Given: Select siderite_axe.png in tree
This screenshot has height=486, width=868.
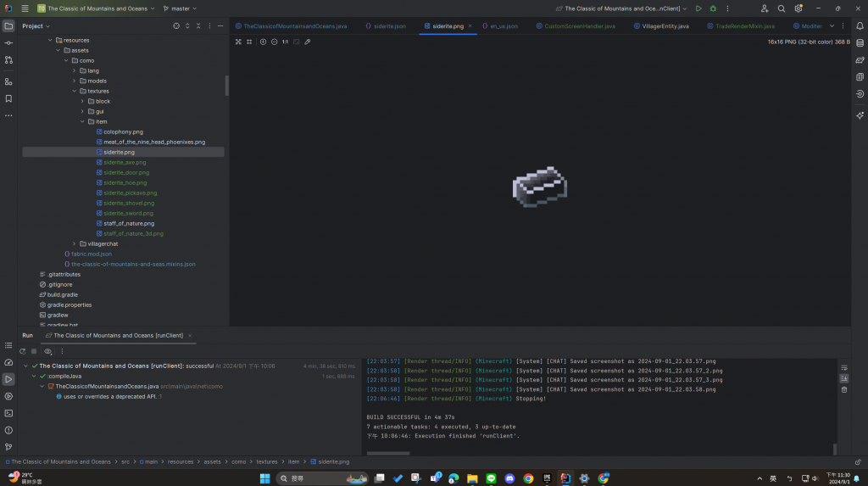Looking at the screenshot, I should pyautogui.click(x=125, y=162).
